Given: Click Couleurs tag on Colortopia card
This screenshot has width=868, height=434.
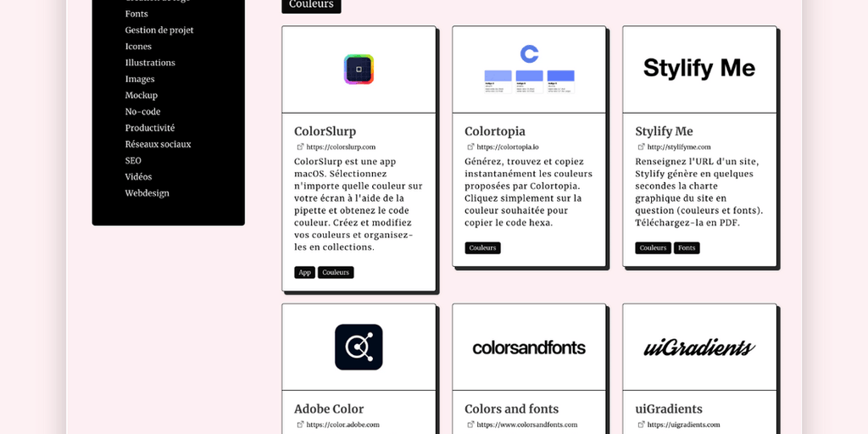Looking at the screenshot, I should click(x=482, y=248).
